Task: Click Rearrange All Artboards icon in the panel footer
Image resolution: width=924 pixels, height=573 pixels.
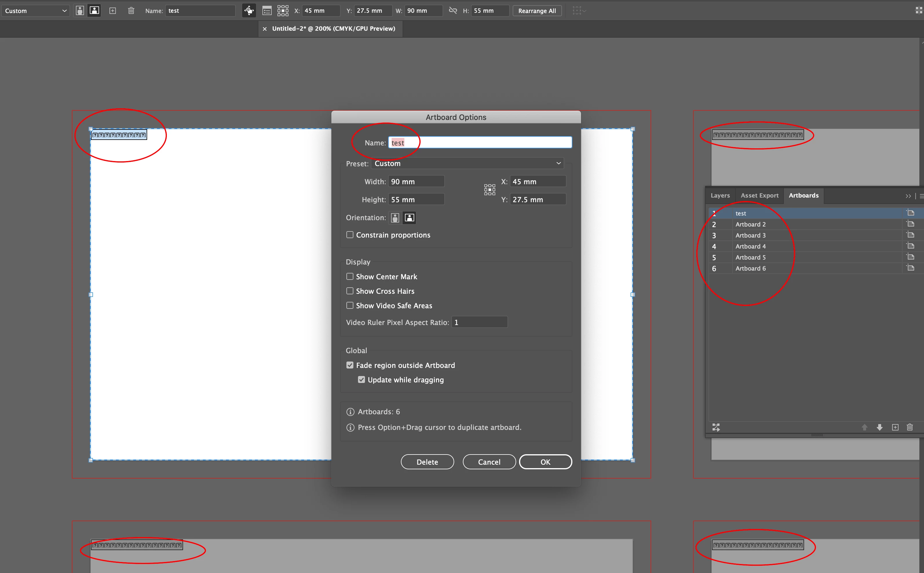Action: click(x=716, y=428)
